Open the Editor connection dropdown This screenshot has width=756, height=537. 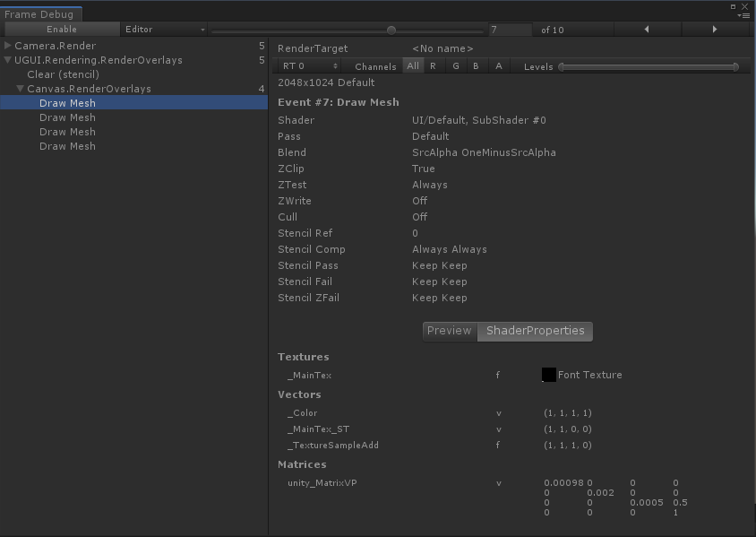coord(164,30)
